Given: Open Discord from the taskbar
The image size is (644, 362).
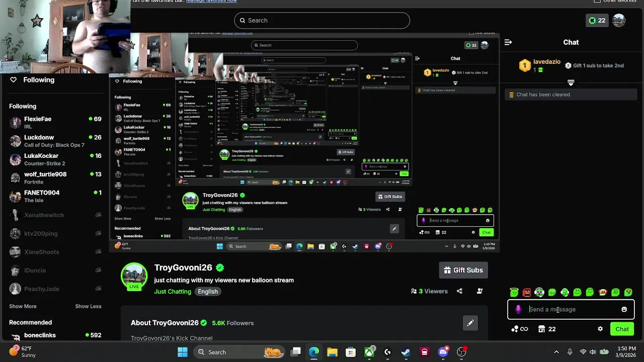Looking at the screenshot, I should 443,352.
